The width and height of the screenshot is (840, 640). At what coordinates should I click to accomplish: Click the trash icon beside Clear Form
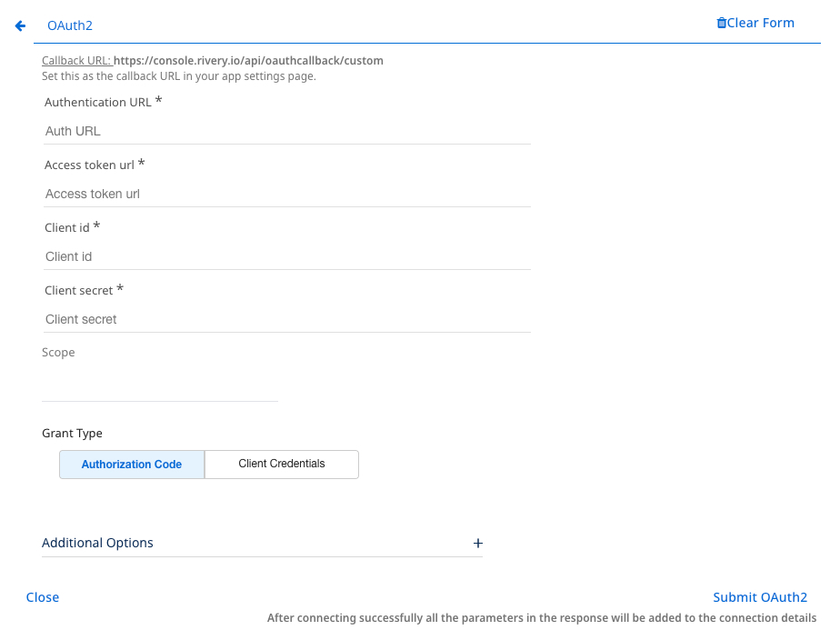coord(722,24)
